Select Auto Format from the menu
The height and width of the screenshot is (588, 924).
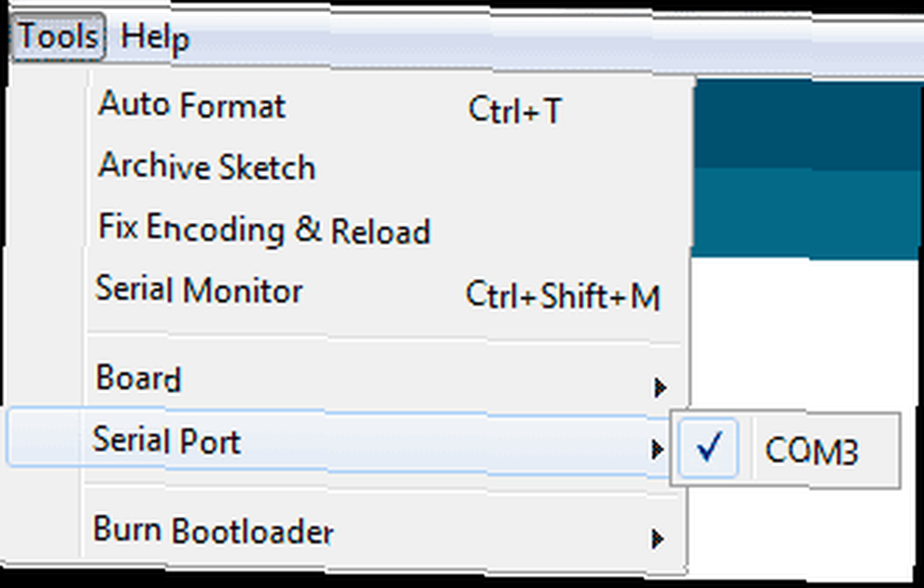coord(192,104)
